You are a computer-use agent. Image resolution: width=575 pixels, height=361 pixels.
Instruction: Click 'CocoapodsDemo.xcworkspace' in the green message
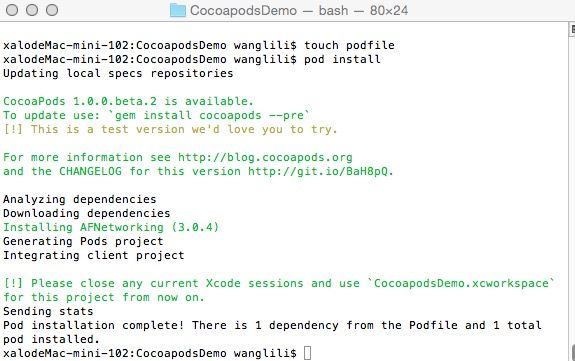coord(461,283)
